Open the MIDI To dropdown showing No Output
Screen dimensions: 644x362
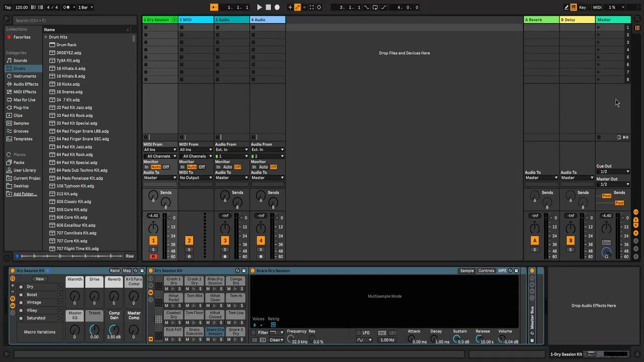tap(196, 178)
